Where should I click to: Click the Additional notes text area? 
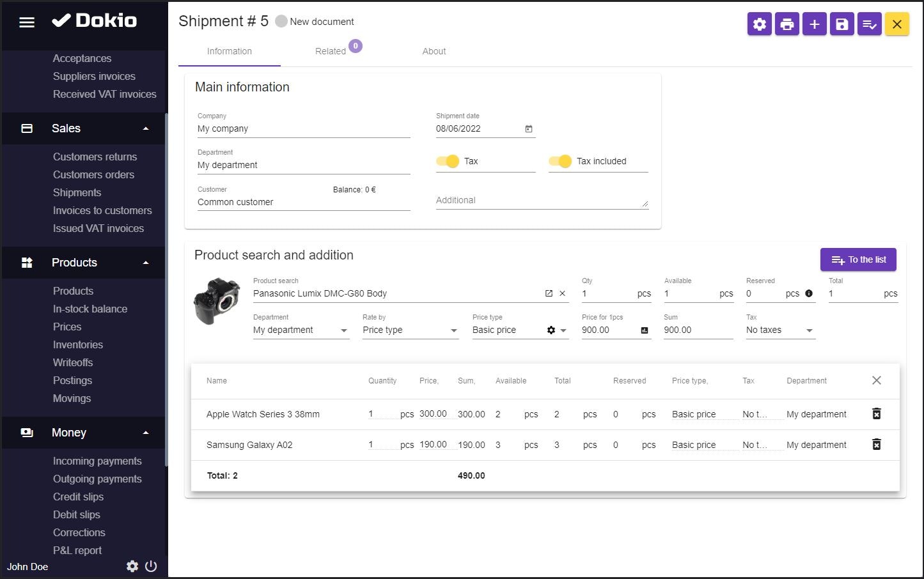pyautogui.click(x=542, y=200)
